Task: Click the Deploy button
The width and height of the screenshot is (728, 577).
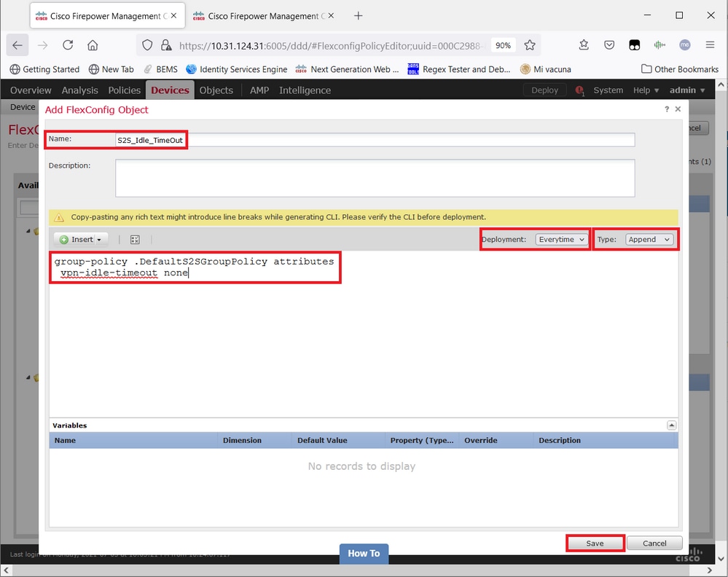Action: (x=544, y=90)
